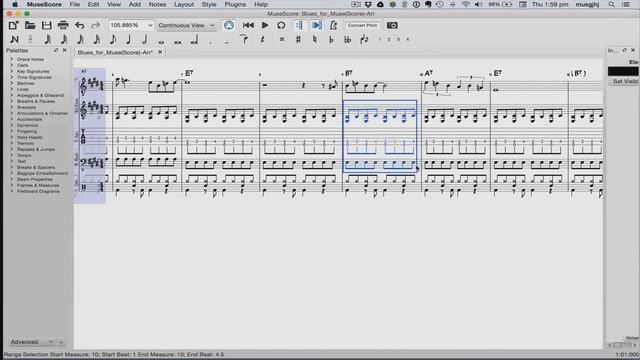Insert a rest
Image resolution: width=640 pixels, height=360 pixels.
[x=262, y=40]
